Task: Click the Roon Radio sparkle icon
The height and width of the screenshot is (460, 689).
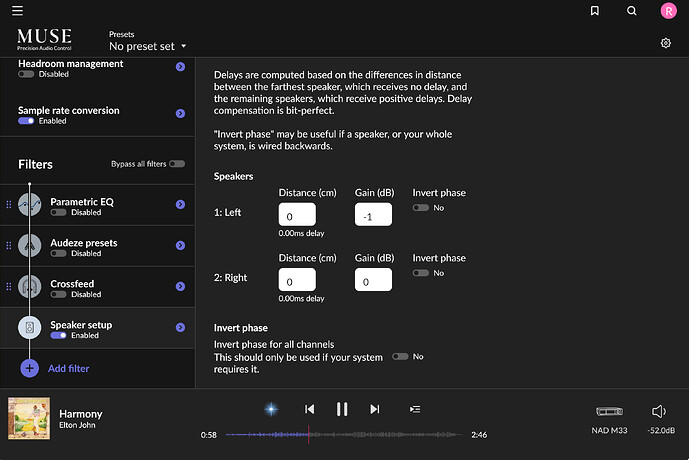Action: coord(270,409)
